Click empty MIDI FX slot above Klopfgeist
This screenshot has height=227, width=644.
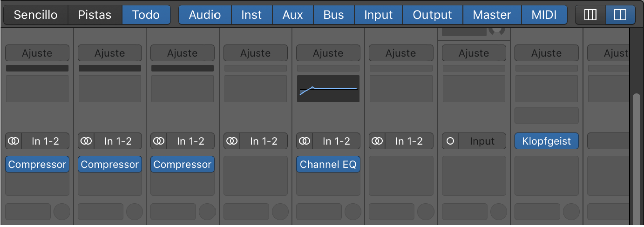546,116
